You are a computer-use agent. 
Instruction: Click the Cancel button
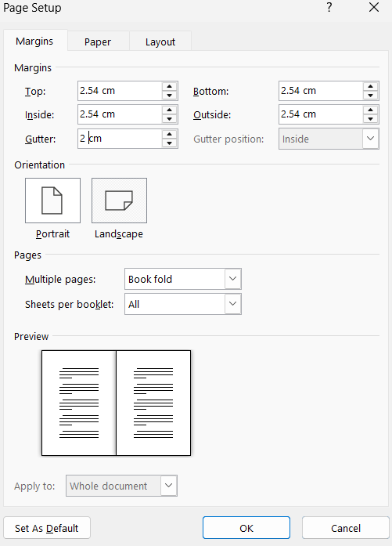[x=345, y=528]
